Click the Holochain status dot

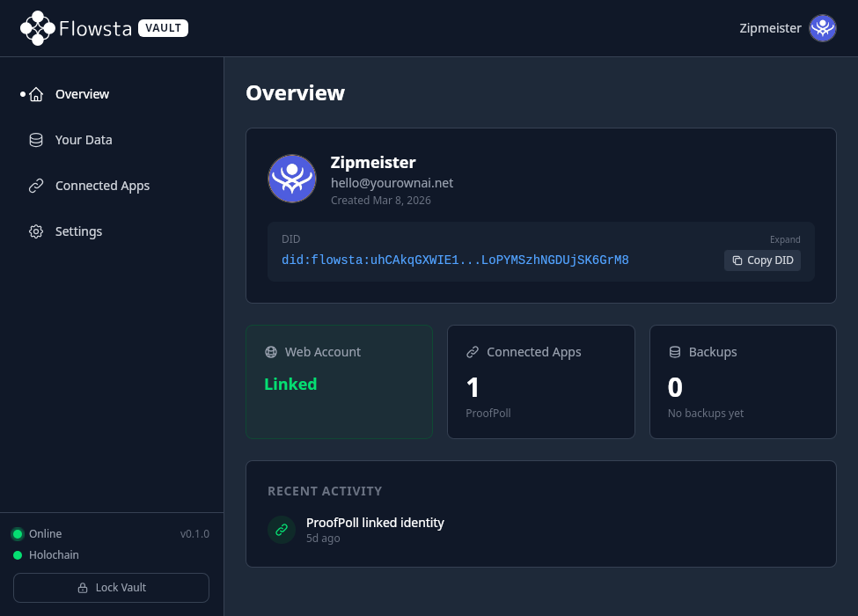pyautogui.click(x=18, y=554)
